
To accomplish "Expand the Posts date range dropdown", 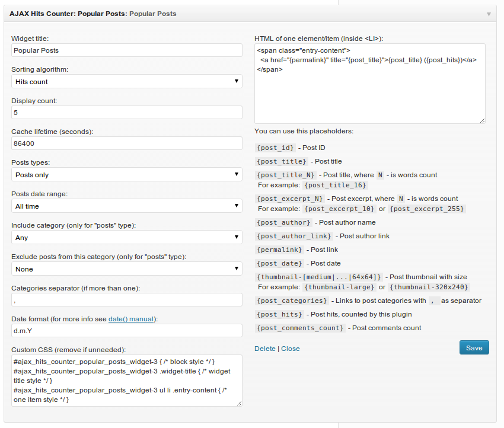I will 127,206.
